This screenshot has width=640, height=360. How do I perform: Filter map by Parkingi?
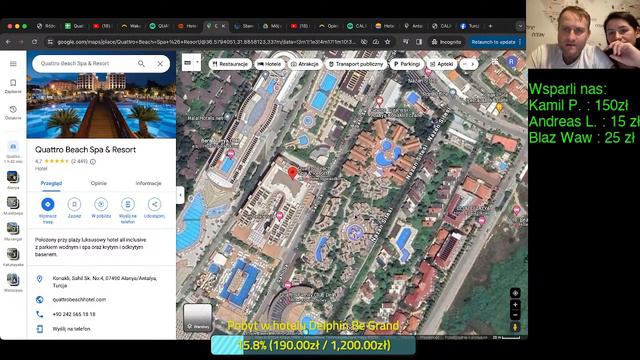tap(407, 64)
